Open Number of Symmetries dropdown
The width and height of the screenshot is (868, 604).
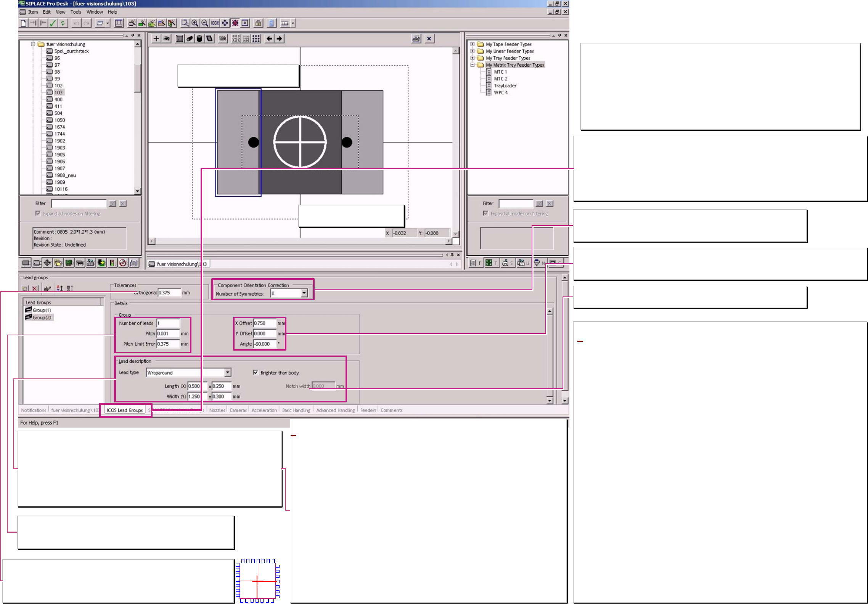click(304, 293)
